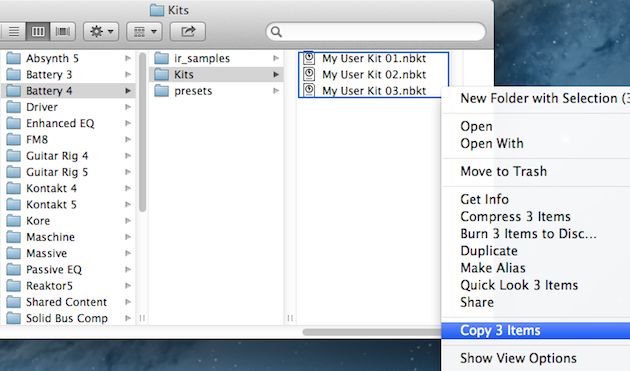Switch to column view in toolbar
The width and height of the screenshot is (630, 371).
(x=38, y=31)
